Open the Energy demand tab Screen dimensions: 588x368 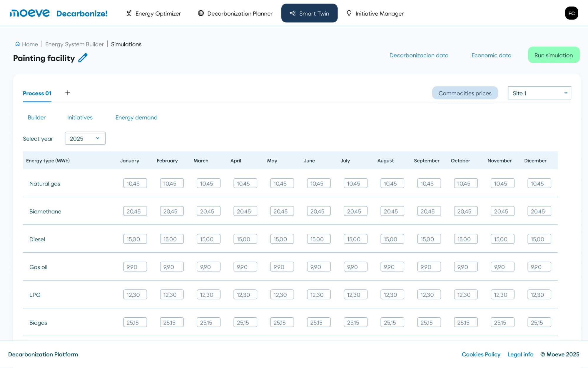(x=136, y=117)
